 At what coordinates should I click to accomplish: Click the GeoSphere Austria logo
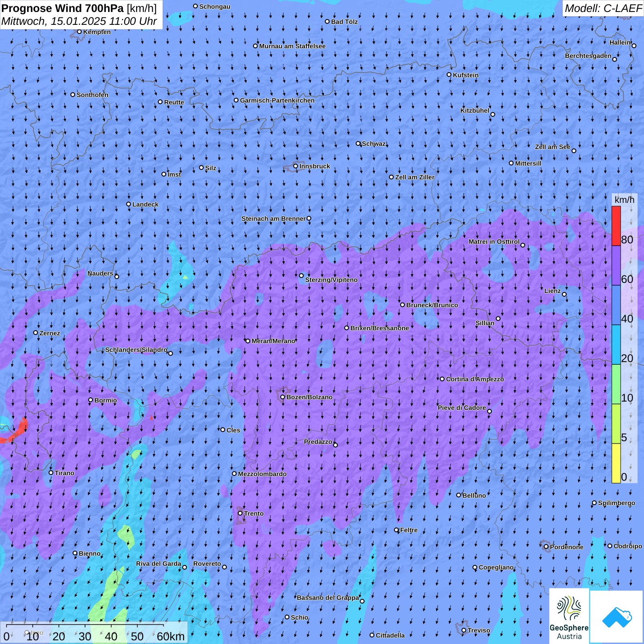(x=569, y=616)
